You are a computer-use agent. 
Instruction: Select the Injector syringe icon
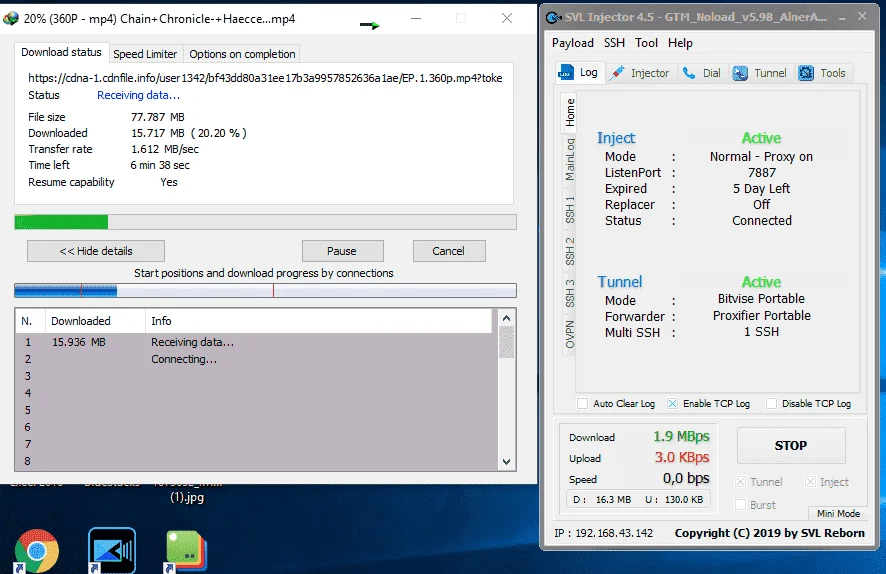pyautogui.click(x=617, y=72)
